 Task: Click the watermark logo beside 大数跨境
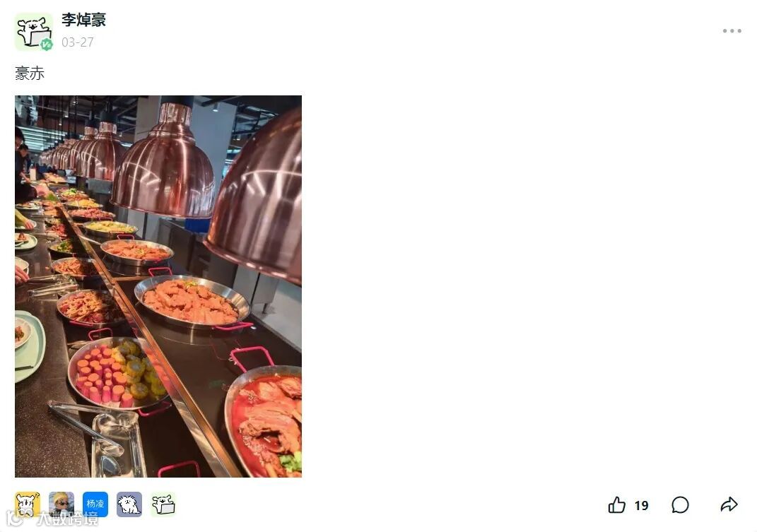tap(14, 518)
